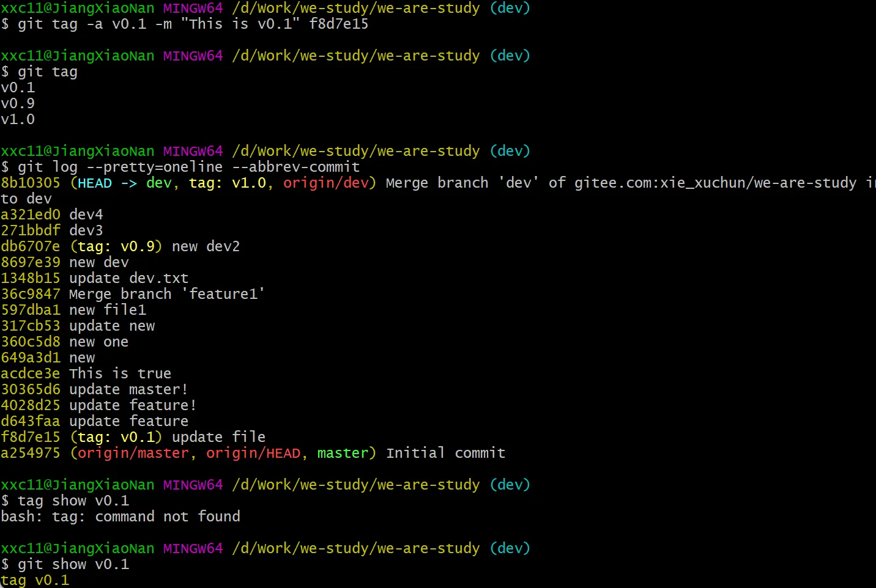The width and height of the screenshot is (876, 588).
Task: Click 'tag: v0.1' label beside f8d7e15 hash
Action: pos(116,437)
